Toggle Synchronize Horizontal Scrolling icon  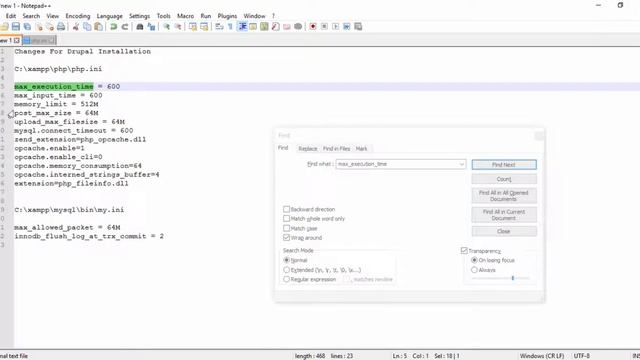click(x=204, y=27)
